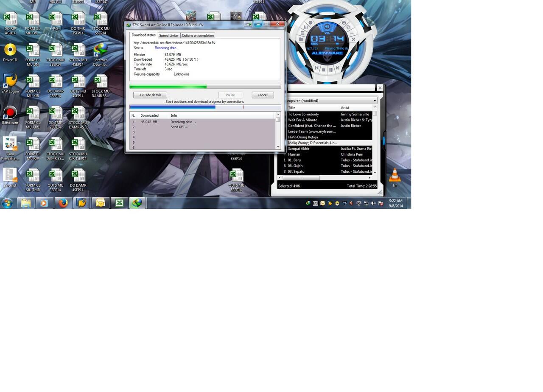Sort playlist by Title column header

point(313,108)
